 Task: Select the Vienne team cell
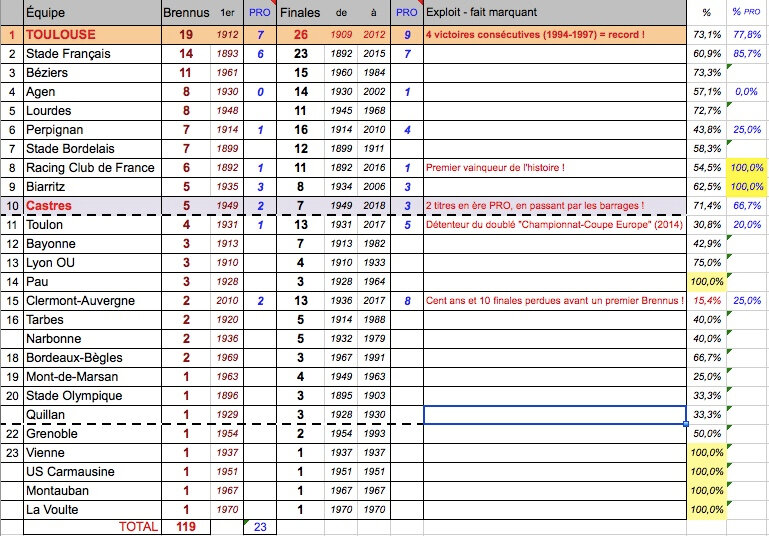[92, 453]
